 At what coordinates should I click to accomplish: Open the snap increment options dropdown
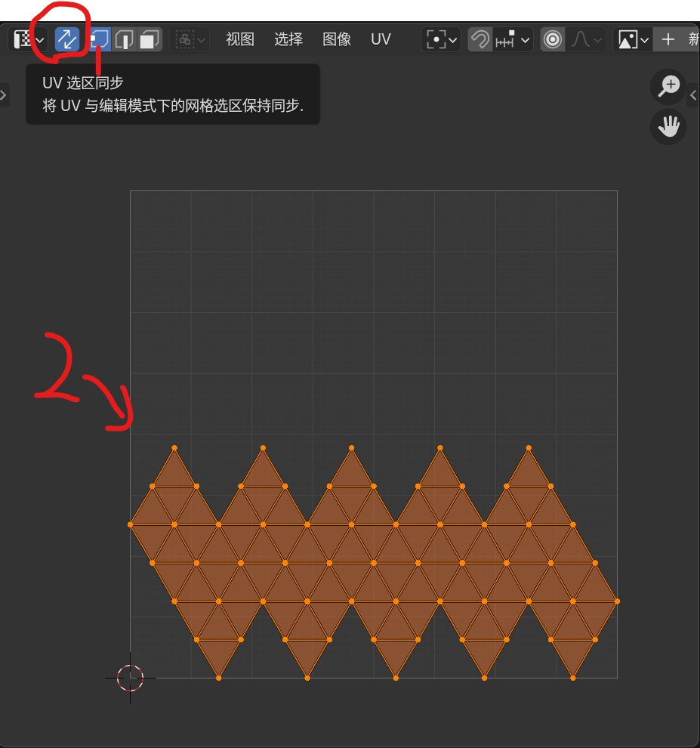click(513, 39)
